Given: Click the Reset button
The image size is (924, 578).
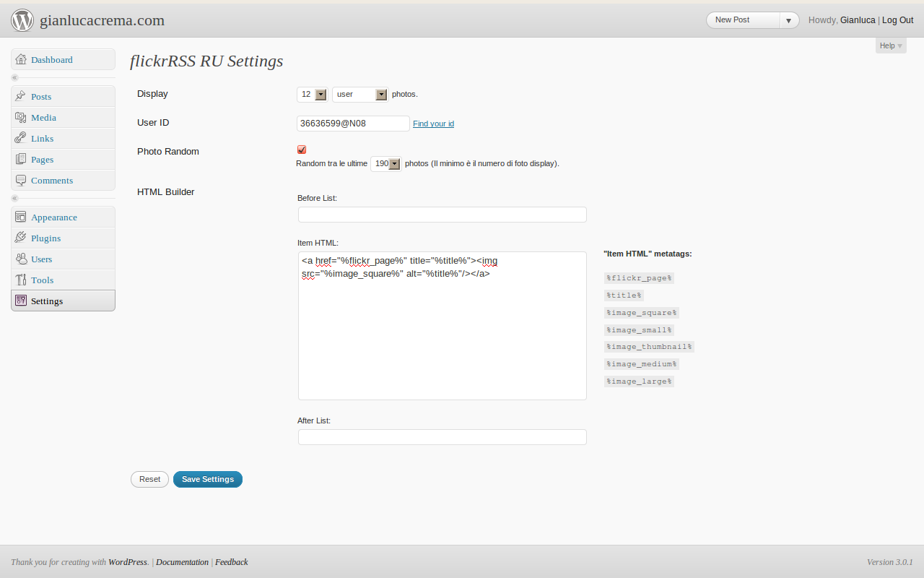Looking at the screenshot, I should coord(149,479).
